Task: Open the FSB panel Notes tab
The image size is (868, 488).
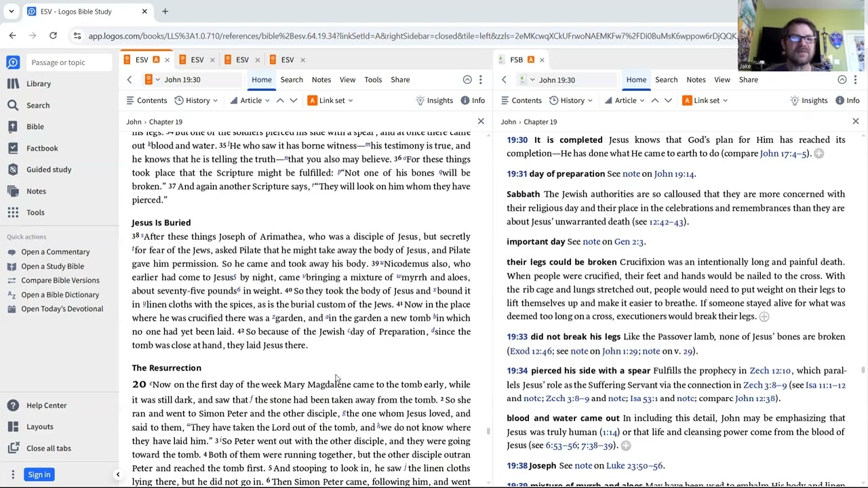Action: (x=696, y=80)
